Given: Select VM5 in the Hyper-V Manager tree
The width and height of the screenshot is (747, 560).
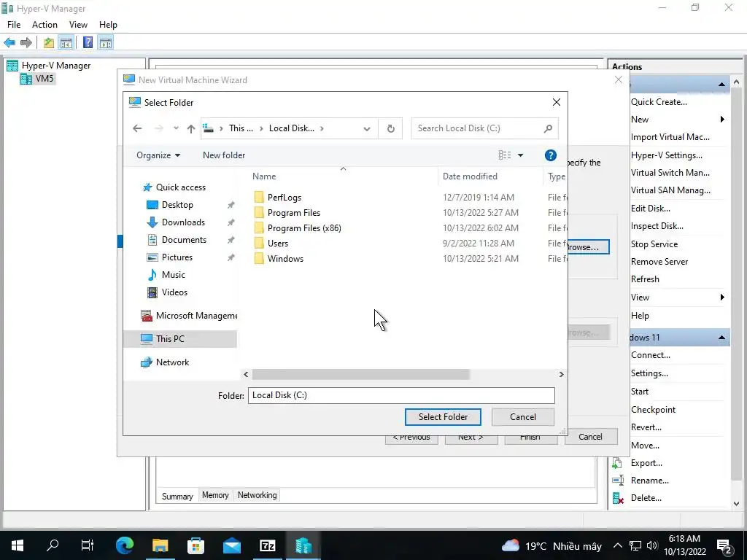Looking at the screenshot, I should pyautogui.click(x=38, y=79).
